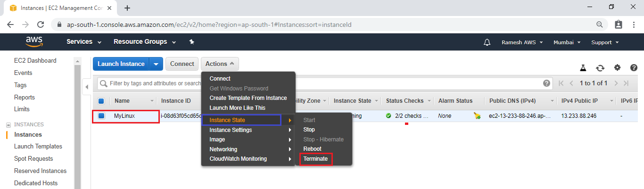This screenshot has height=189, width=644.
Task: Open Tags in sidebar
Action: [x=20, y=85]
